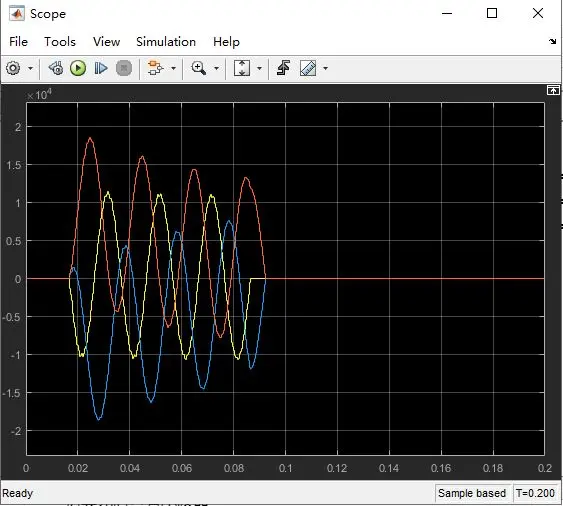Dock the scope with corner arrow
This screenshot has width=563, height=506.
pos(553,41)
